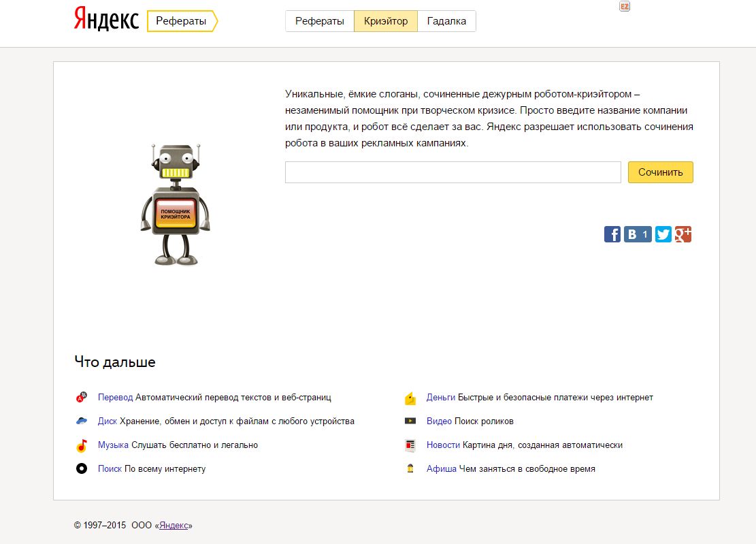Open the Яндекс link in footer

pyautogui.click(x=175, y=526)
